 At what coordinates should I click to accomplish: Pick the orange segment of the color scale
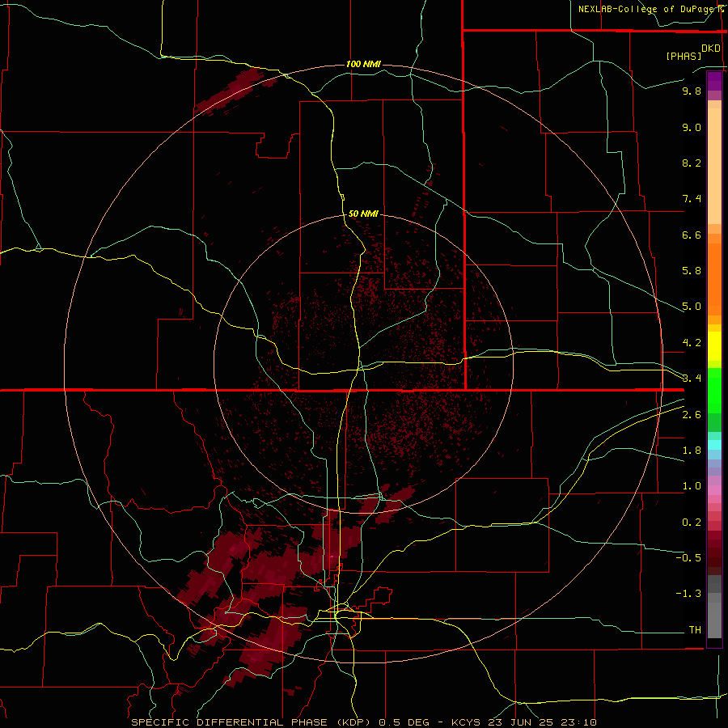pos(714,280)
